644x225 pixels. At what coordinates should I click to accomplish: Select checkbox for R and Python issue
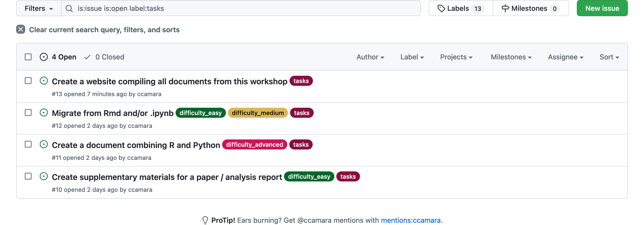[28, 144]
